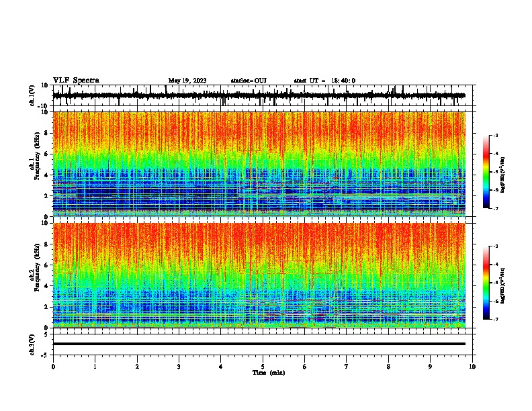
Task: Click the "-3" tick on ch.2 colorbar
Action: click(x=495, y=246)
